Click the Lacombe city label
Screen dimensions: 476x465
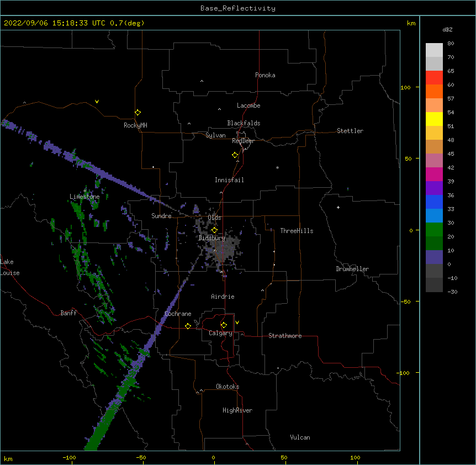pos(248,105)
